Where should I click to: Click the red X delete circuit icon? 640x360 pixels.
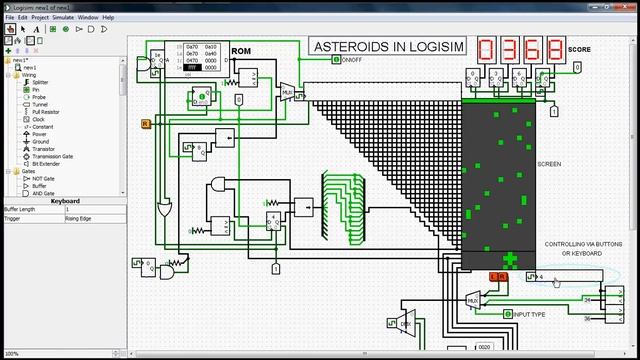36,51
